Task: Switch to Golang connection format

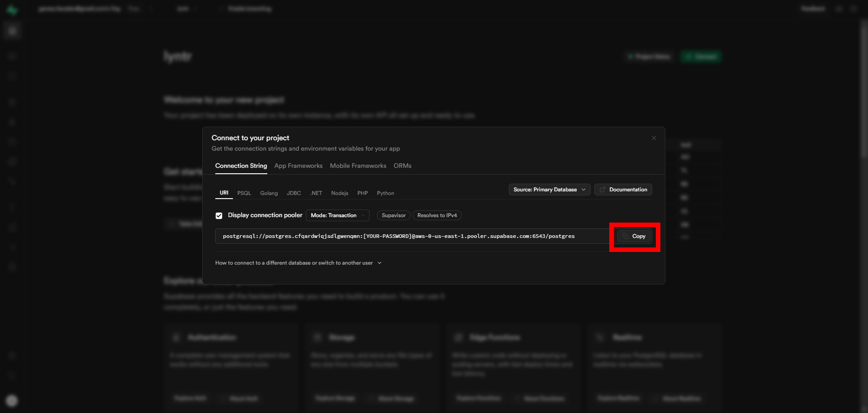Action: 269,193
